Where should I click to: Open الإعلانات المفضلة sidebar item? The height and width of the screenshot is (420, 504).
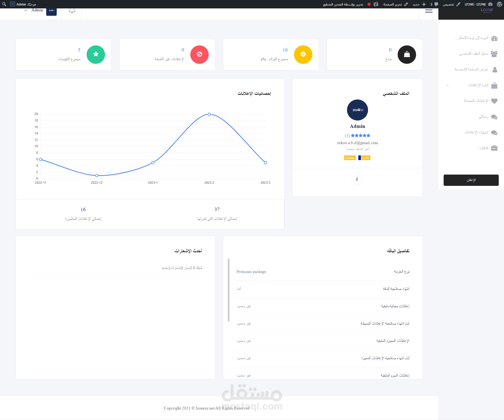click(x=476, y=101)
